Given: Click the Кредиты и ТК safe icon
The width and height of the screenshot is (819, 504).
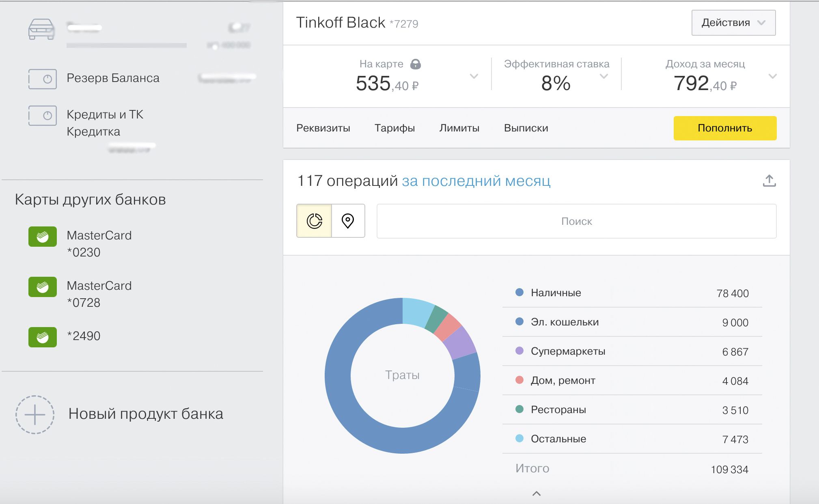Looking at the screenshot, I should click(42, 116).
